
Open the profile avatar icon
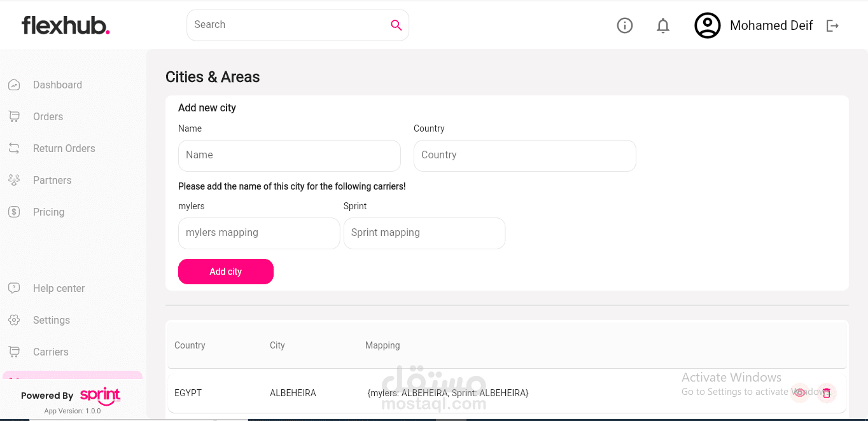pos(707,25)
